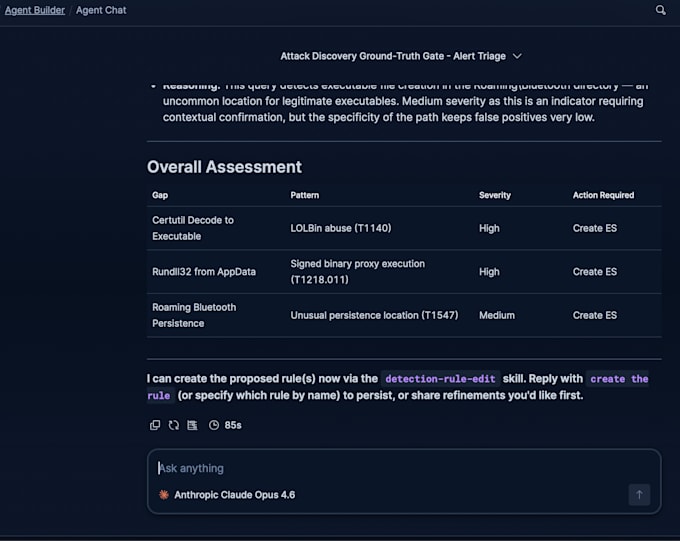Regenerate the response with the refresh icon

pos(174,425)
